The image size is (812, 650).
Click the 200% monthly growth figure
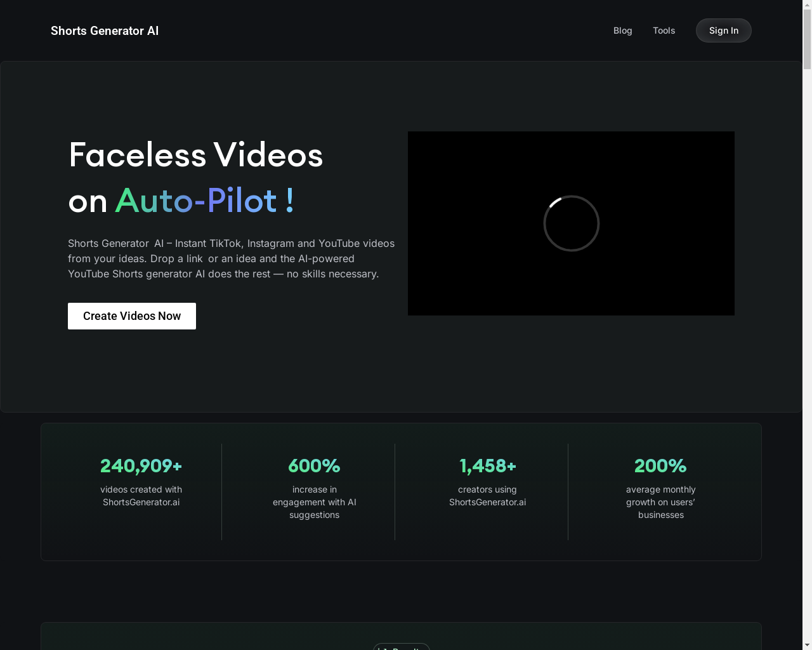click(660, 466)
